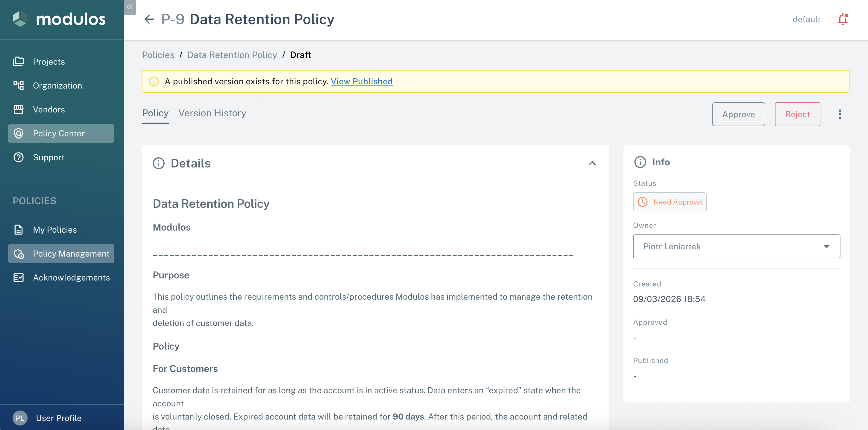Open the Projects section in sidebar
The width and height of the screenshot is (868, 430).
(x=49, y=61)
